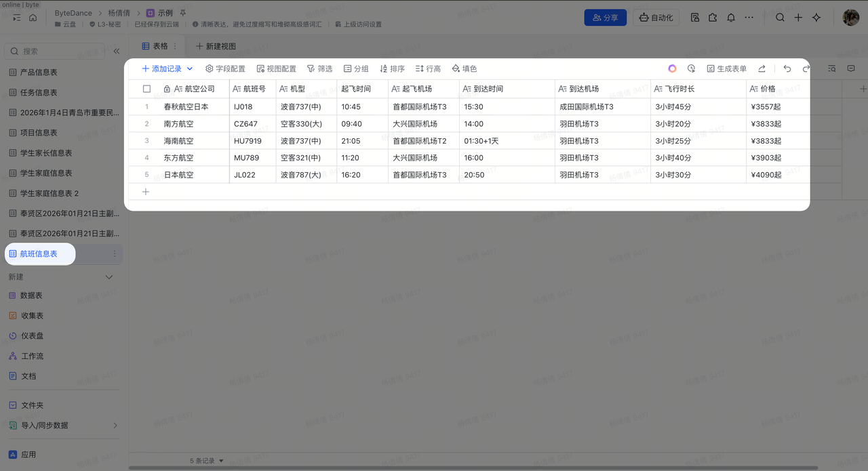The image size is (868, 471).
Task: Click the home icon in top bar
Action: pyautogui.click(x=33, y=18)
